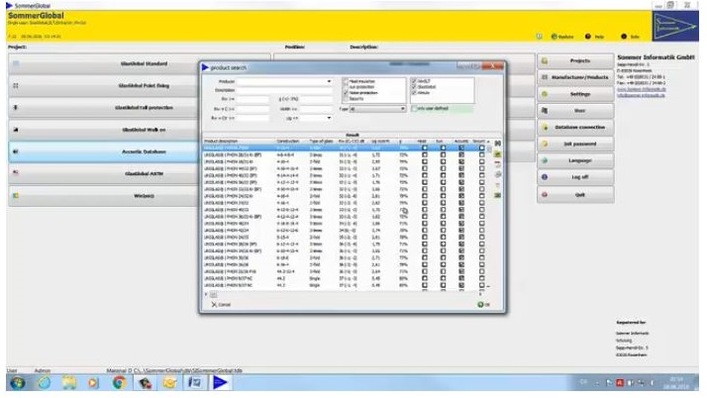
Task: Sort results by Rw (C; Ctr) dB column
Action: (353, 141)
